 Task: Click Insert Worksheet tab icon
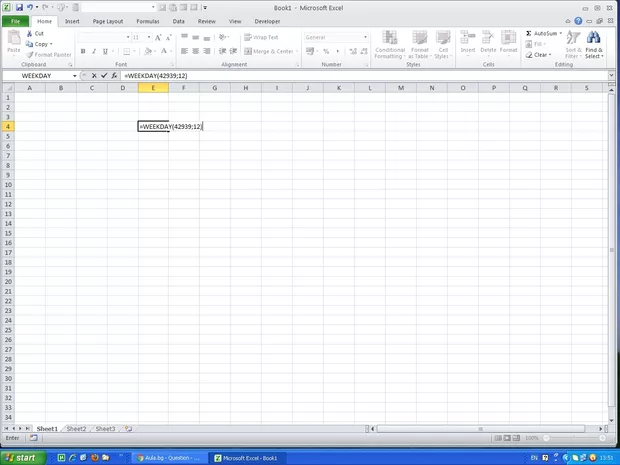(128, 428)
